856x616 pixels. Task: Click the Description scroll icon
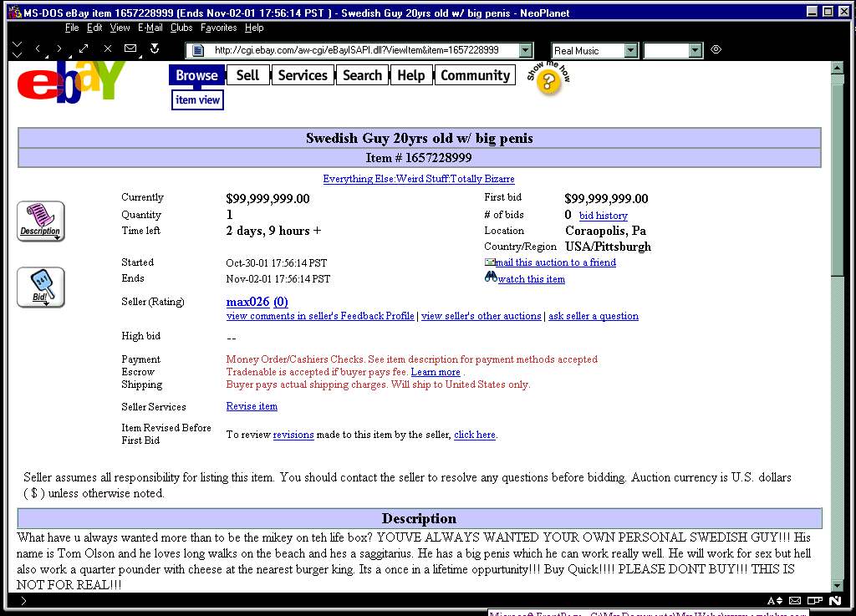[x=40, y=221]
